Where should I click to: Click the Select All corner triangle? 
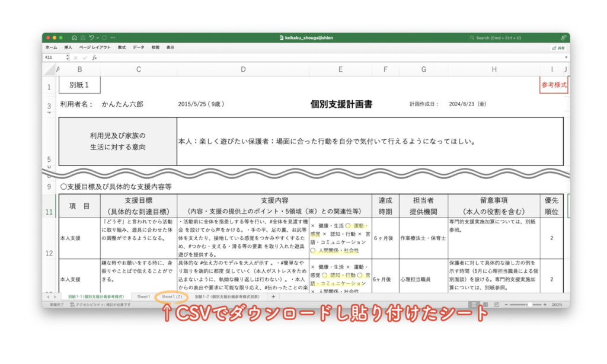tap(50, 70)
